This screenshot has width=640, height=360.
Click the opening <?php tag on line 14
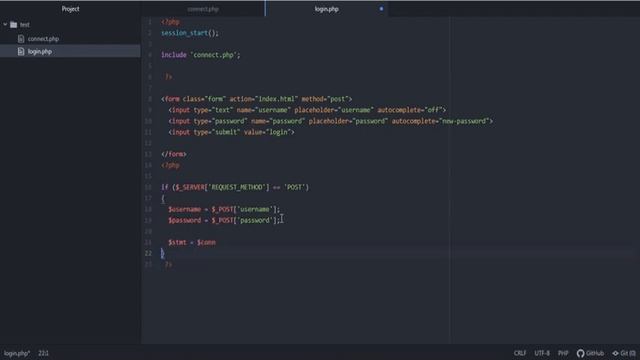point(170,165)
